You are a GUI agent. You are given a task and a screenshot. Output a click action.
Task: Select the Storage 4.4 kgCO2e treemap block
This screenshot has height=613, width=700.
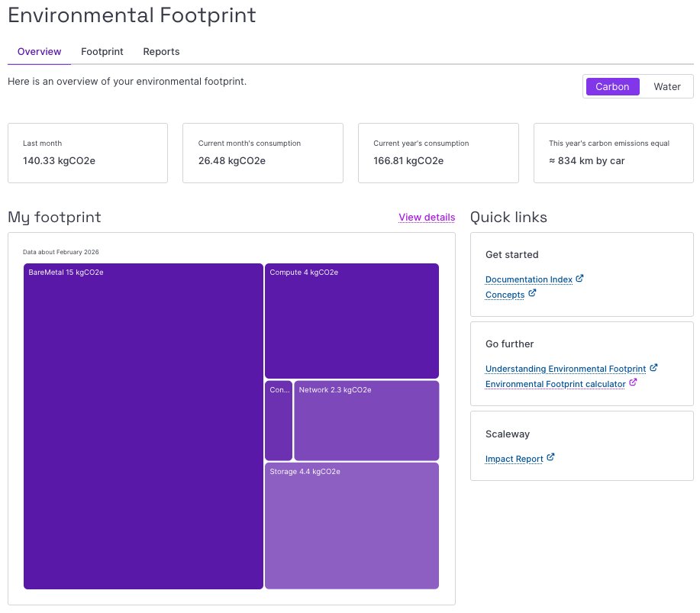352,525
